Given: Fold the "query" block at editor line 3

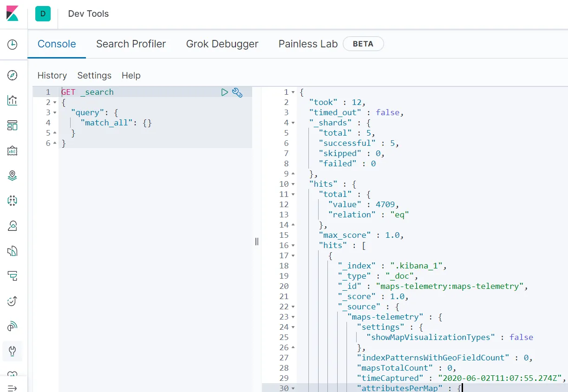Looking at the screenshot, I should 55,113.
